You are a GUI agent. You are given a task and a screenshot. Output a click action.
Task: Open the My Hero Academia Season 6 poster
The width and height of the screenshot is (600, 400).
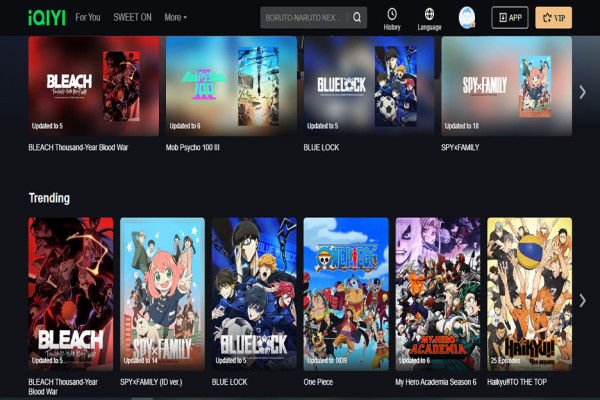[x=438, y=294]
